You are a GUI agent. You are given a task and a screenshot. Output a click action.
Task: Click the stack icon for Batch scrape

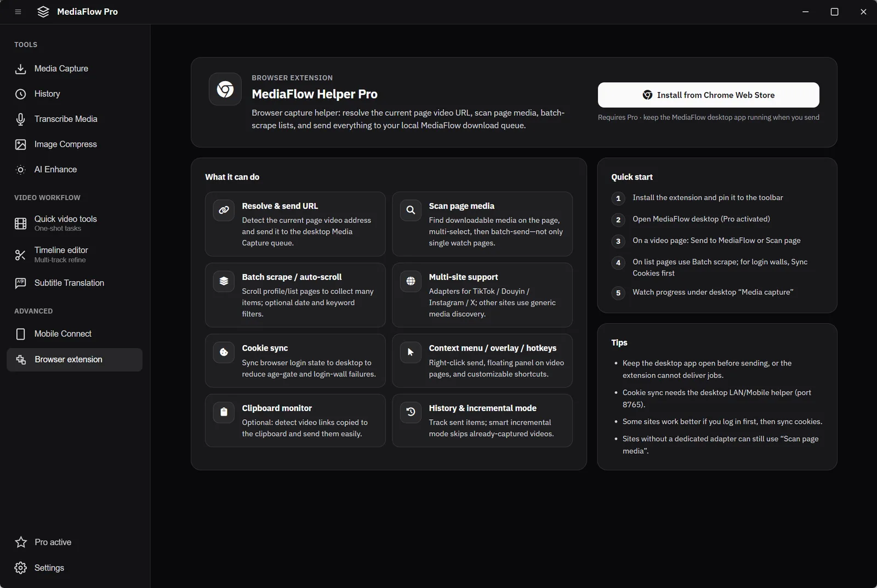coord(224,281)
